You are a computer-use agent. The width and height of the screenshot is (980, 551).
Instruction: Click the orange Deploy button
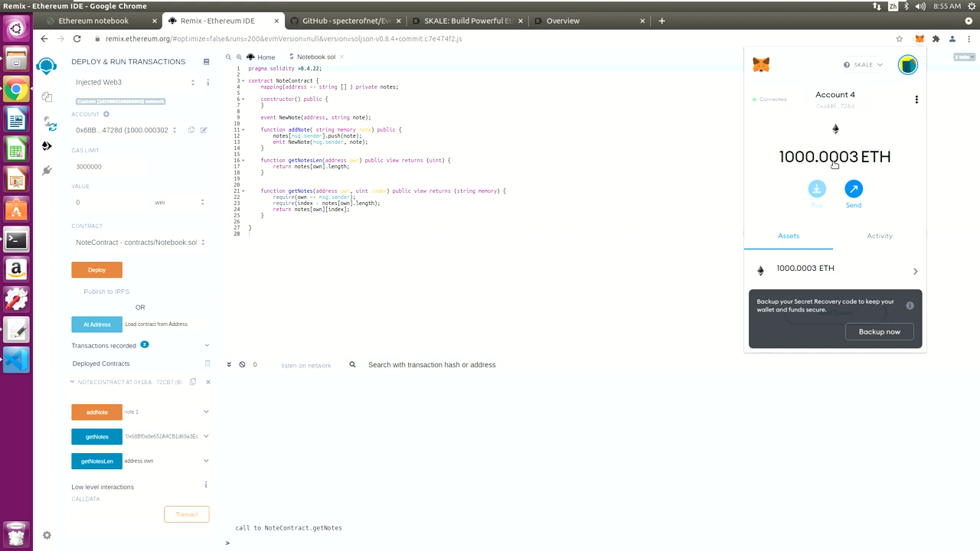(x=96, y=270)
